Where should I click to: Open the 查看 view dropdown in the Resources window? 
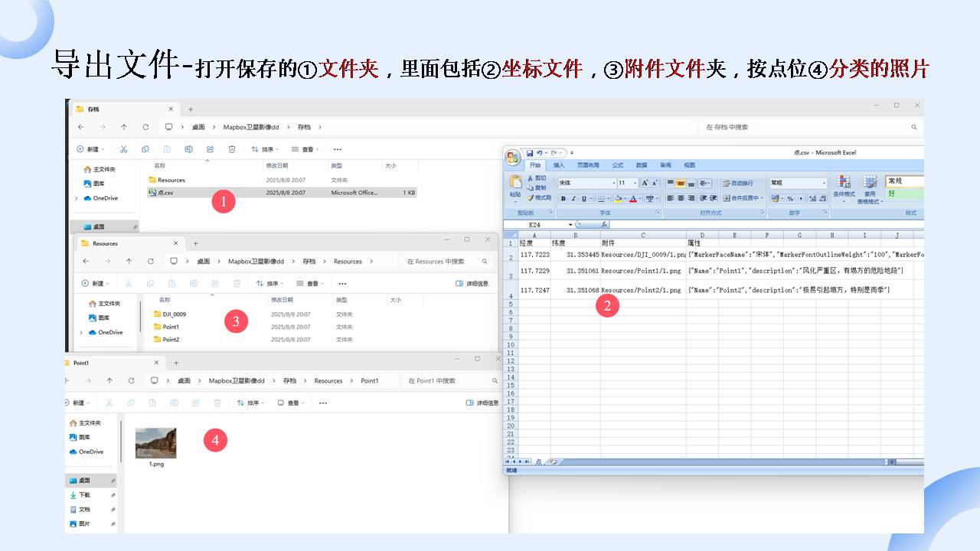coord(311,283)
